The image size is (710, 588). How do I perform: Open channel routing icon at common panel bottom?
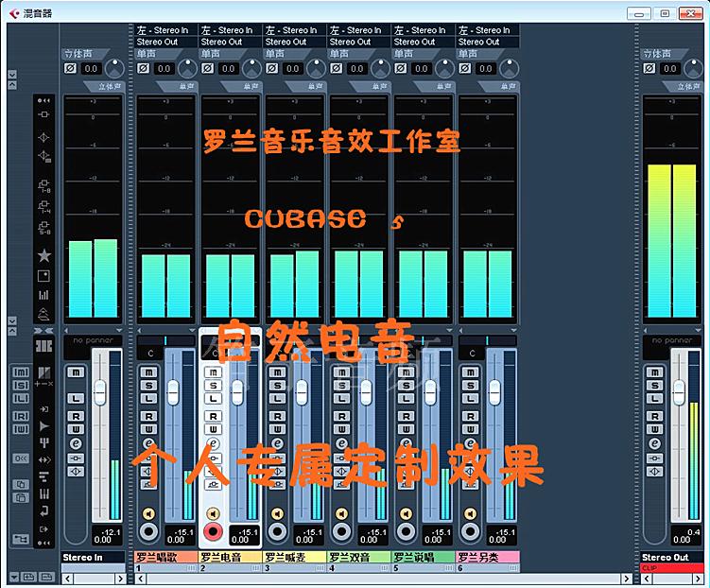(21, 539)
